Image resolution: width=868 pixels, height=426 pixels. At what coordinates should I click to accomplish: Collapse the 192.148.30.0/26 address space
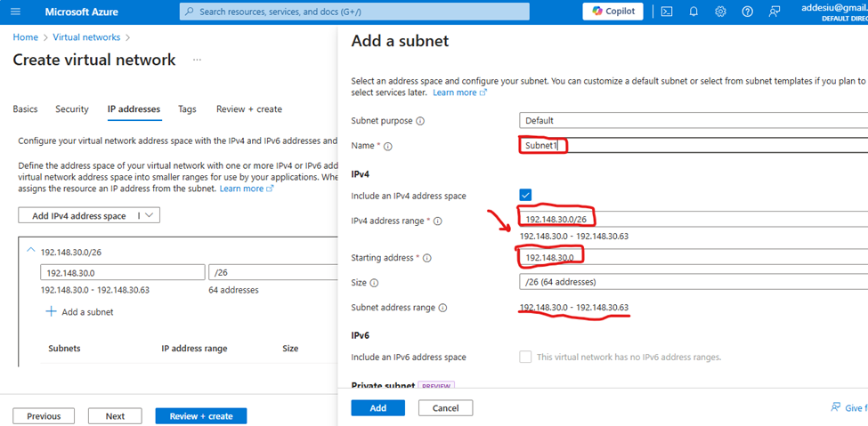click(30, 252)
